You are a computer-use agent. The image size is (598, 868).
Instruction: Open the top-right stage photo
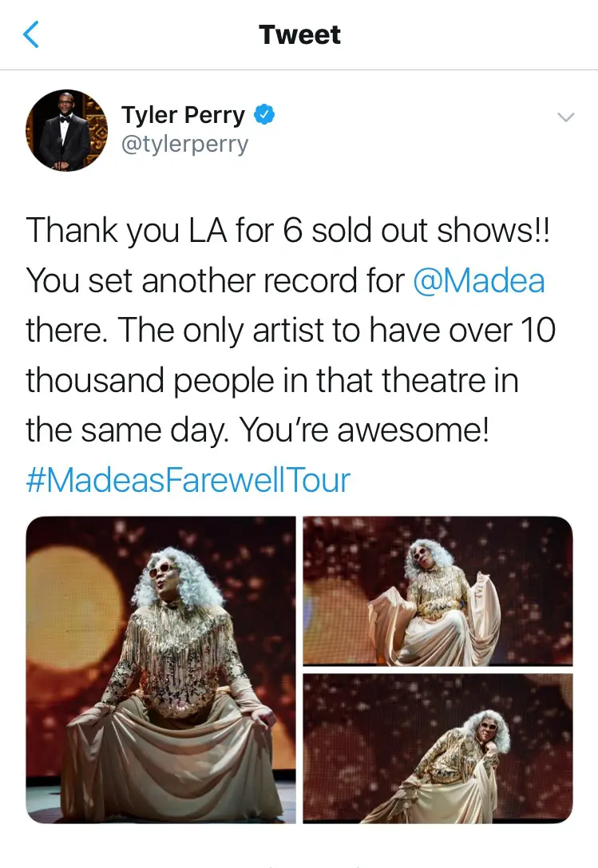point(438,591)
